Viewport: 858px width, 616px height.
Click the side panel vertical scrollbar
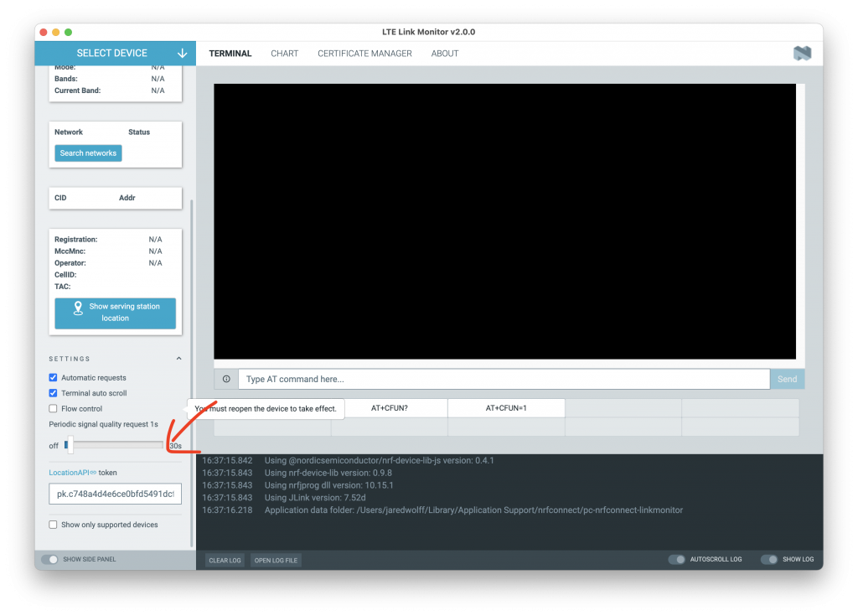(x=192, y=372)
